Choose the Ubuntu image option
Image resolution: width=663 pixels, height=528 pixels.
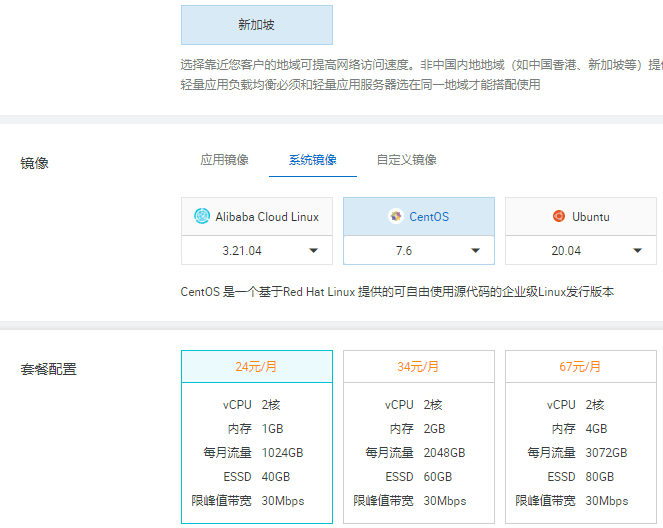click(581, 216)
